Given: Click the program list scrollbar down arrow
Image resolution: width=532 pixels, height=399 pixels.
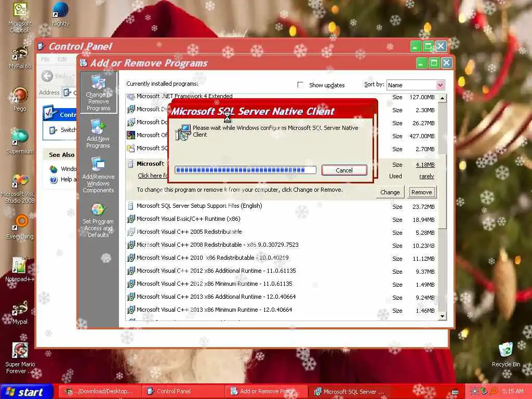Looking at the screenshot, I should (x=442, y=316).
